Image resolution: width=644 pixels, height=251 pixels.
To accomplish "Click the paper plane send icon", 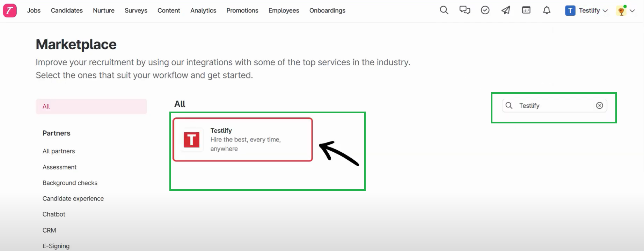I will tap(506, 10).
